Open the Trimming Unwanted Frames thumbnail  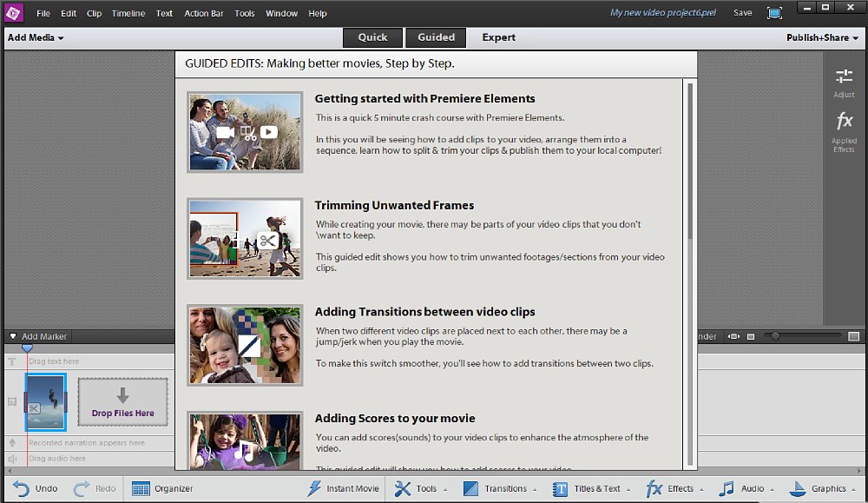[245, 238]
